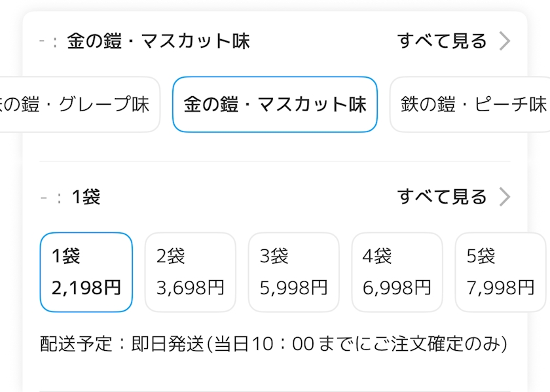Viewport: 550px width, 392px height.
Task: Click すべて見る for flavor options
Action: coord(442,41)
